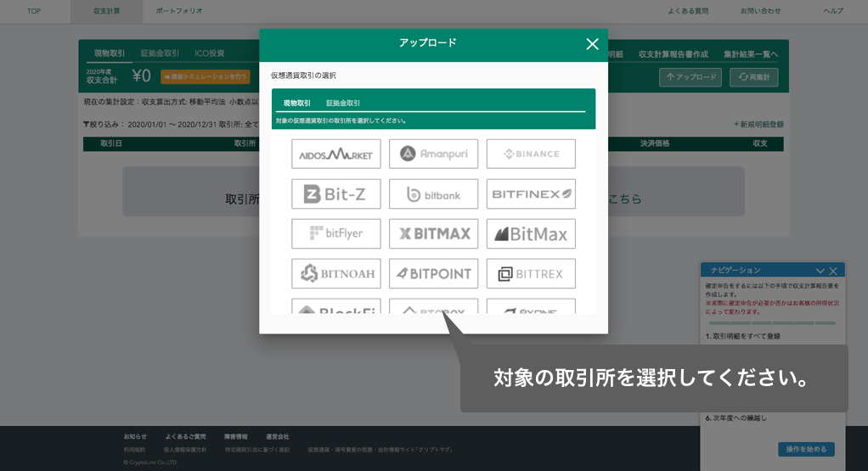Select the BitMax logo with mountain icon

[x=531, y=234]
